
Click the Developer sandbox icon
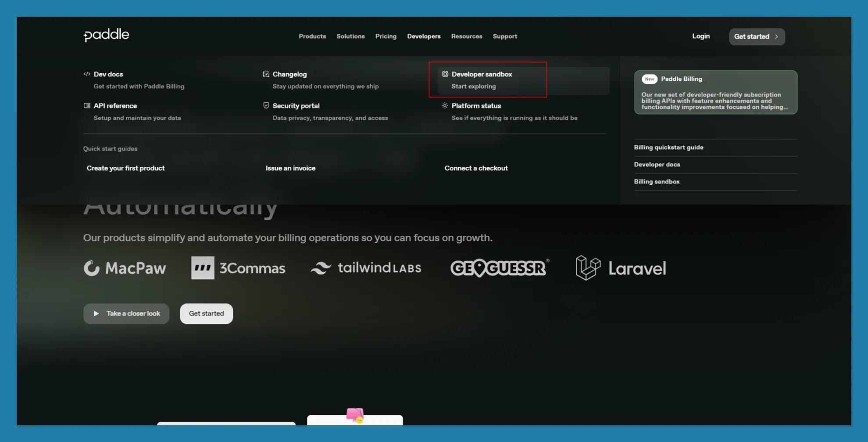click(445, 74)
